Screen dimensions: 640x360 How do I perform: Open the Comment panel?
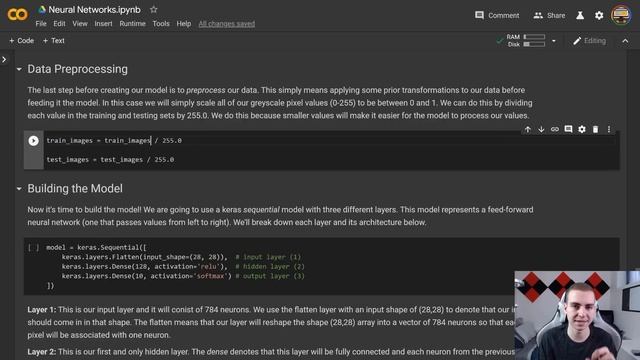(x=497, y=16)
